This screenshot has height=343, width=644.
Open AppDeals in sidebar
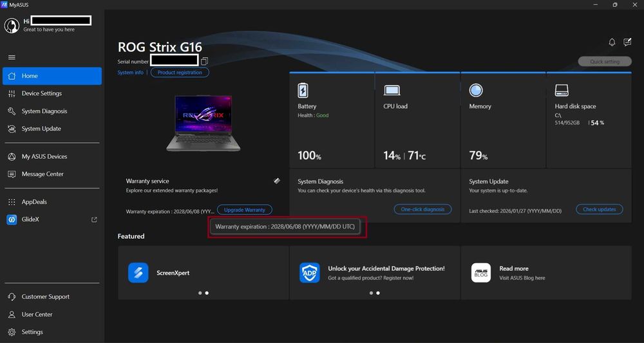coord(52,202)
